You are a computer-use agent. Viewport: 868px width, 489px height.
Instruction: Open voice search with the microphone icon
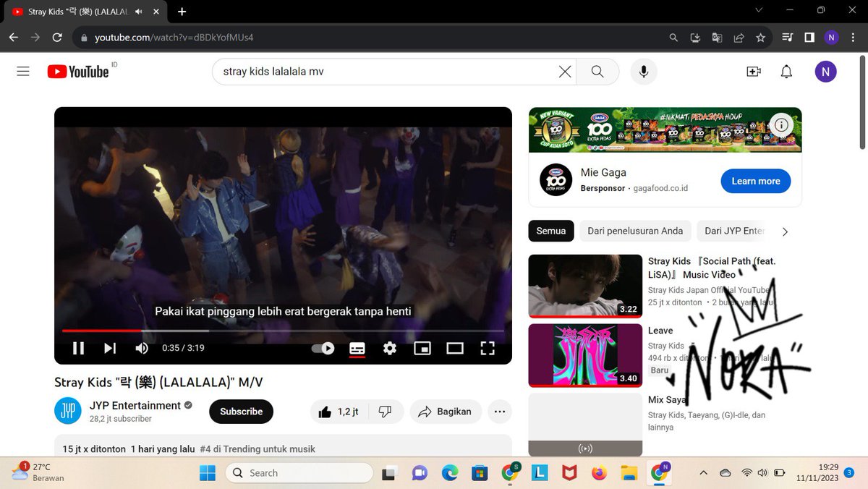643,72
